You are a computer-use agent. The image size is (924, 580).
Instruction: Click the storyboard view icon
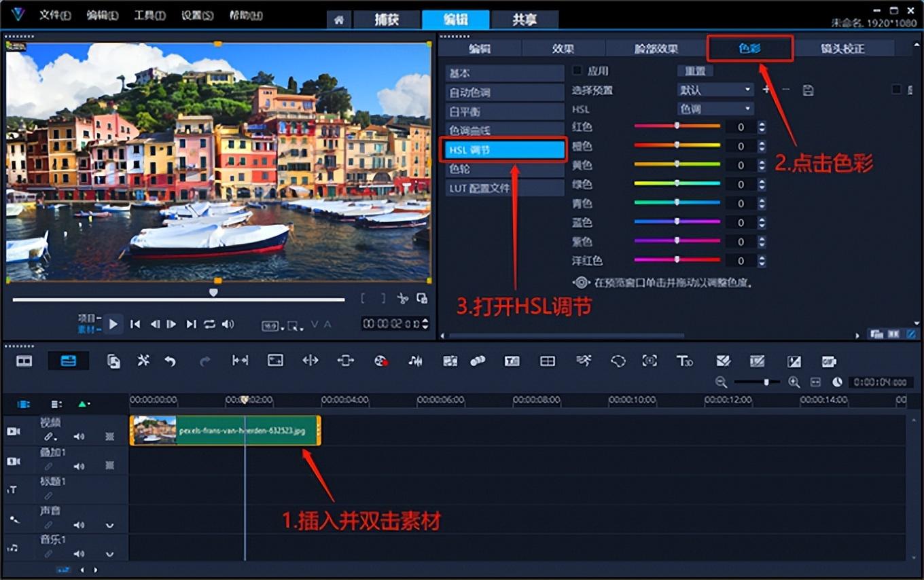[x=24, y=361]
